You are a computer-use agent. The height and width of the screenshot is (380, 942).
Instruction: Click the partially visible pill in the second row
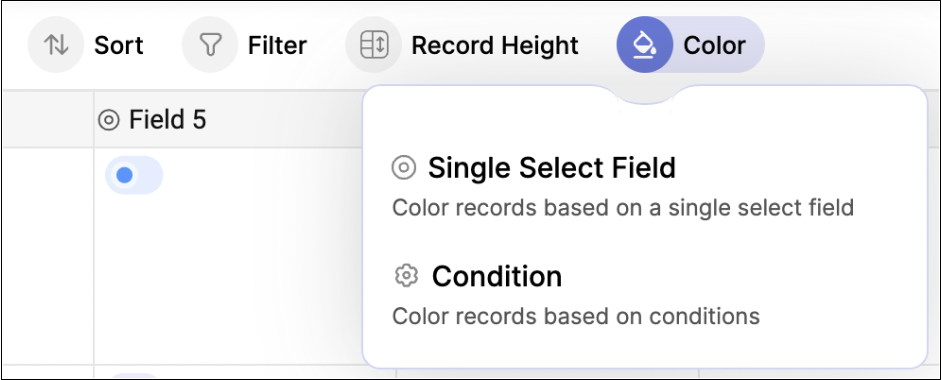click(136, 376)
